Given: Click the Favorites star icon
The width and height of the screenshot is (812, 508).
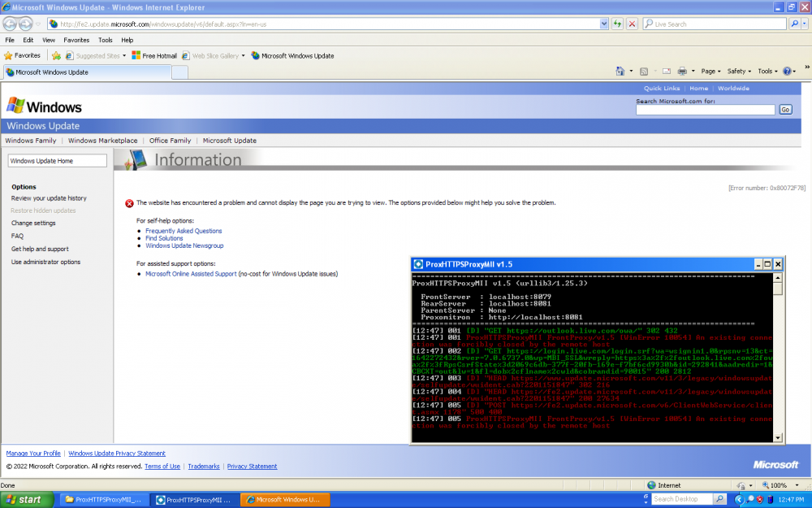Looking at the screenshot, I should 9,54.
